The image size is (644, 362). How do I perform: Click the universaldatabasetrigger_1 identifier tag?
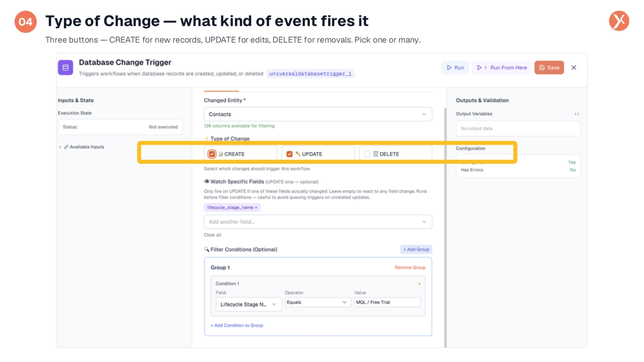(x=310, y=74)
